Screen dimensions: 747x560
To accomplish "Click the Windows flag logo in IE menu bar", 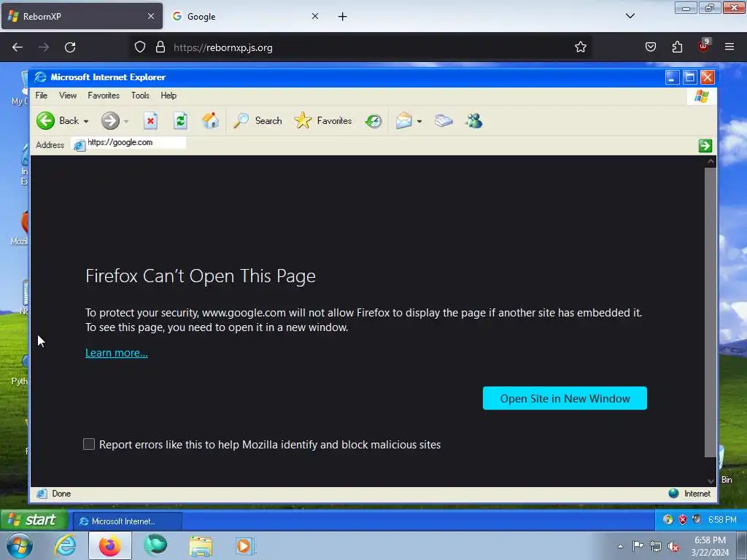I will pos(701,96).
